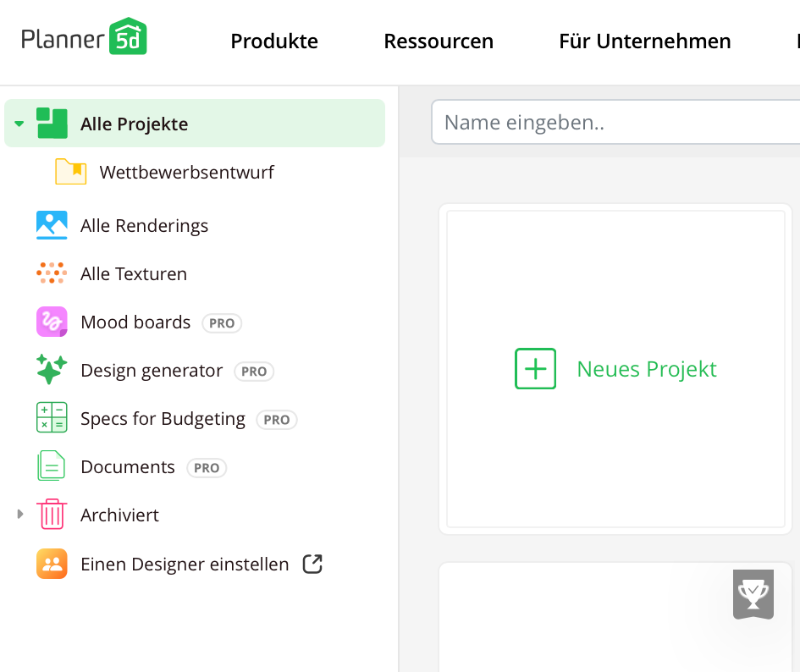The height and width of the screenshot is (672, 800).
Task: Click the Planner 5D logo
Action: [84, 36]
